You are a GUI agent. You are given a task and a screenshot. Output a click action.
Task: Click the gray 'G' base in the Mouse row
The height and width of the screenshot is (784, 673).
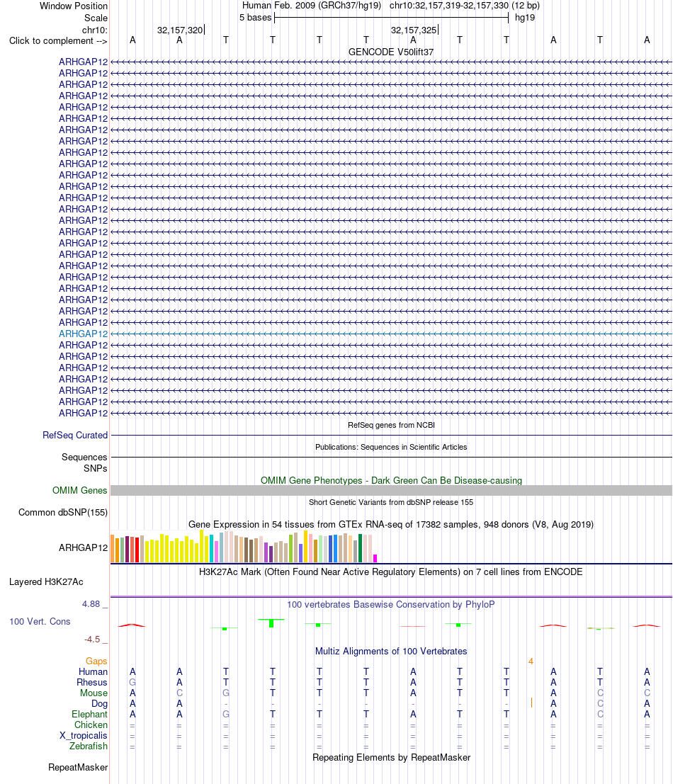[x=226, y=693]
